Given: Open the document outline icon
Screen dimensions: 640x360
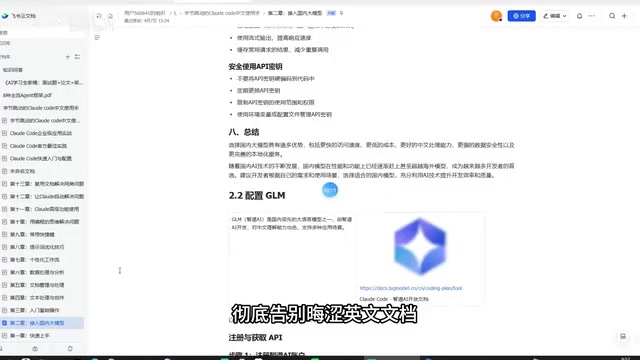Looking at the screenshot, I should coord(97,38).
